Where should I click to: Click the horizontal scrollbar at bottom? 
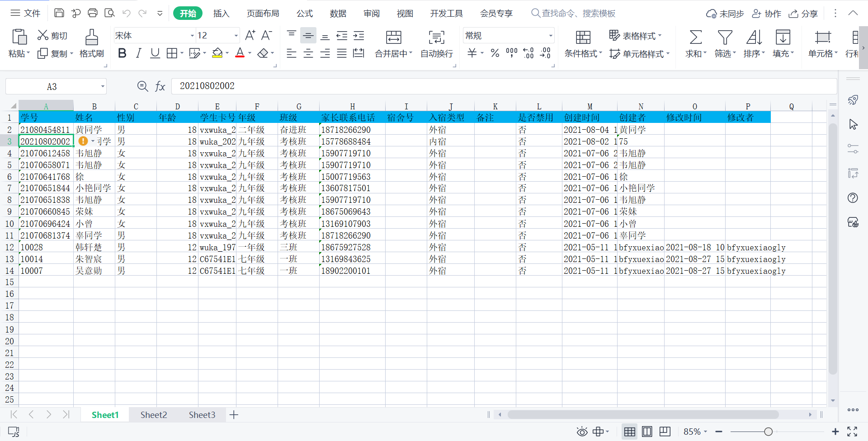[643, 414]
